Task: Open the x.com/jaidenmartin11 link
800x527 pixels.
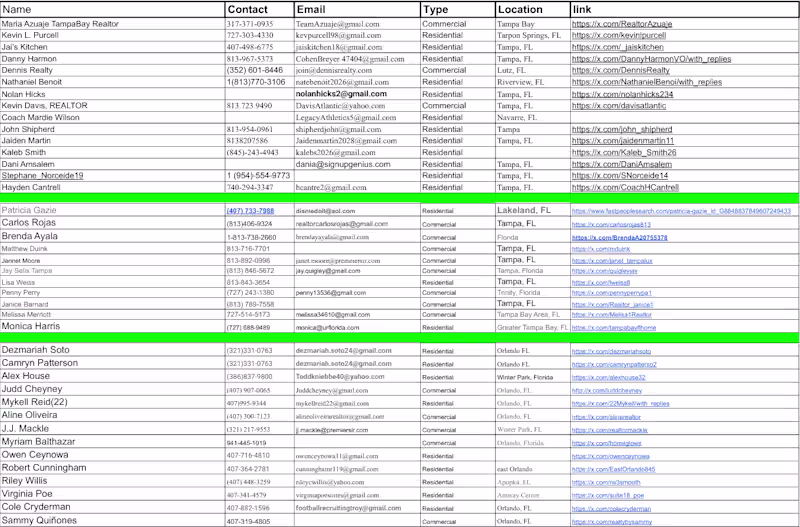Action: click(x=623, y=140)
